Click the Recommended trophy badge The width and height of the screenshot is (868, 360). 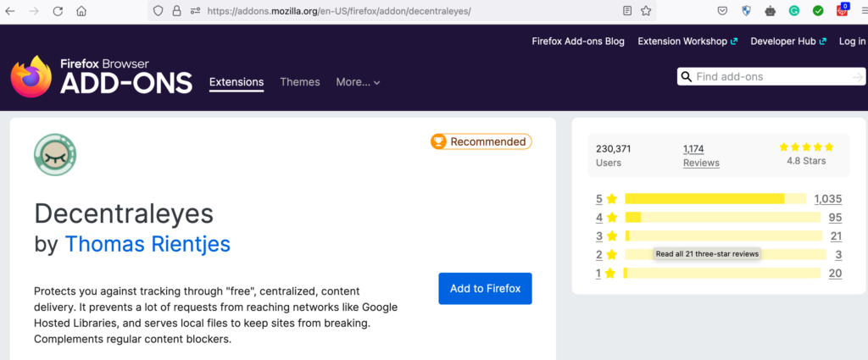coord(481,141)
